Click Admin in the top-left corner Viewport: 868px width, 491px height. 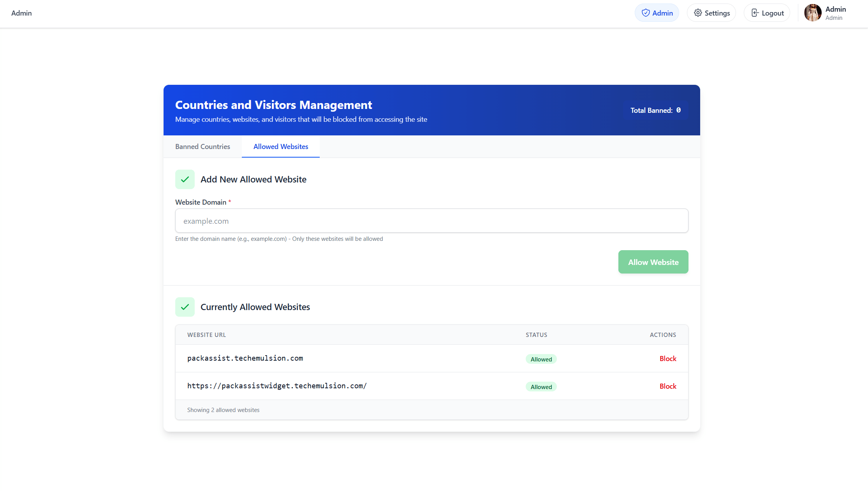coord(21,13)
